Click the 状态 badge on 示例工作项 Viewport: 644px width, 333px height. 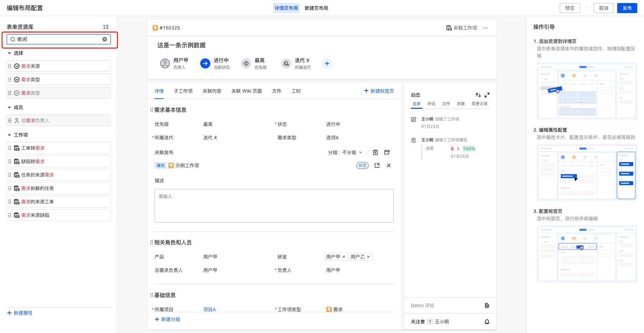(x=363, y=165)
